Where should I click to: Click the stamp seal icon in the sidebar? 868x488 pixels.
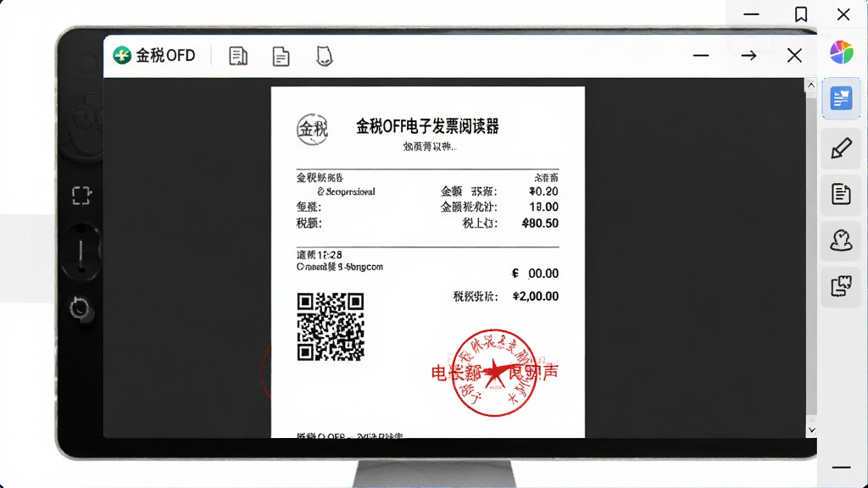pyautogui.click(x=841, y=241)
